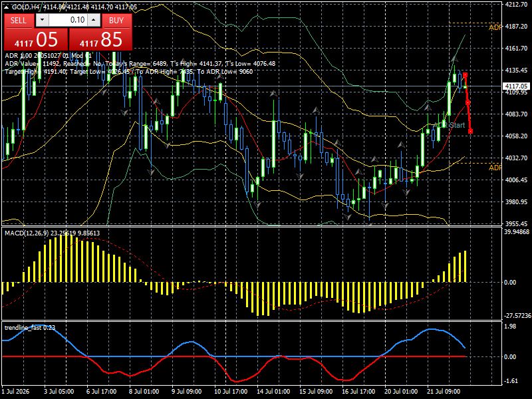Click the 20 Jul 01:00 time label
The height and width of the screenshot is (399, 532).
point(401,392)
